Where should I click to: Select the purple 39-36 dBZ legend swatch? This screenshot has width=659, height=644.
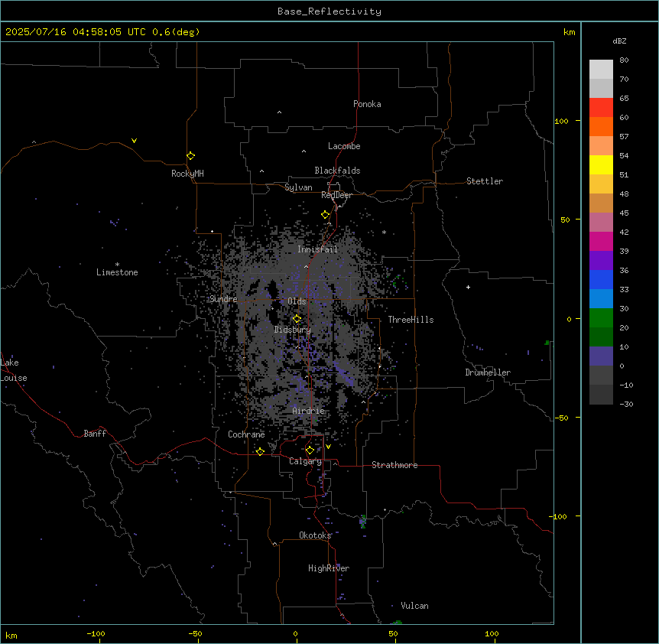(601, 261)
